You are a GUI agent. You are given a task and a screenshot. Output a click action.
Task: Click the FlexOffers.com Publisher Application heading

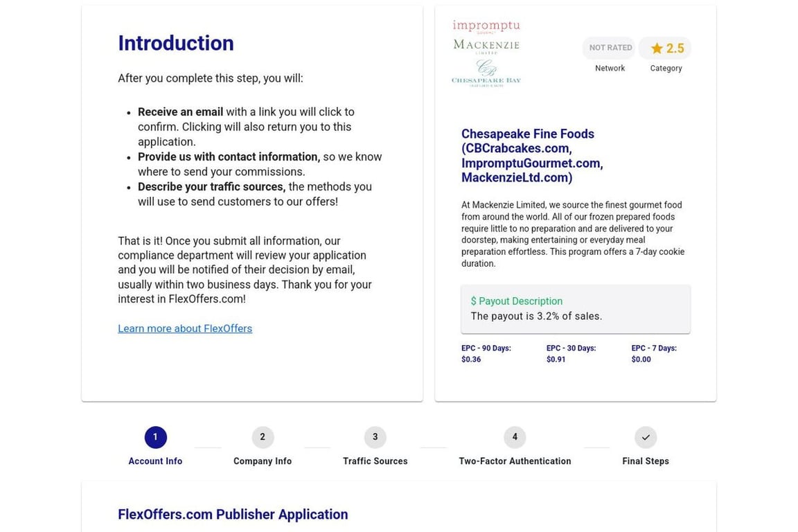point(233,514)
